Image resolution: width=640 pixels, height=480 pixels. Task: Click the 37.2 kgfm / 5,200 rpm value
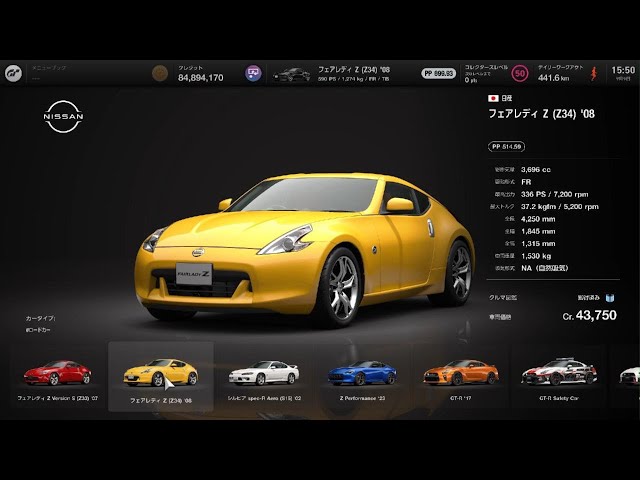click(x=560, y=207)
